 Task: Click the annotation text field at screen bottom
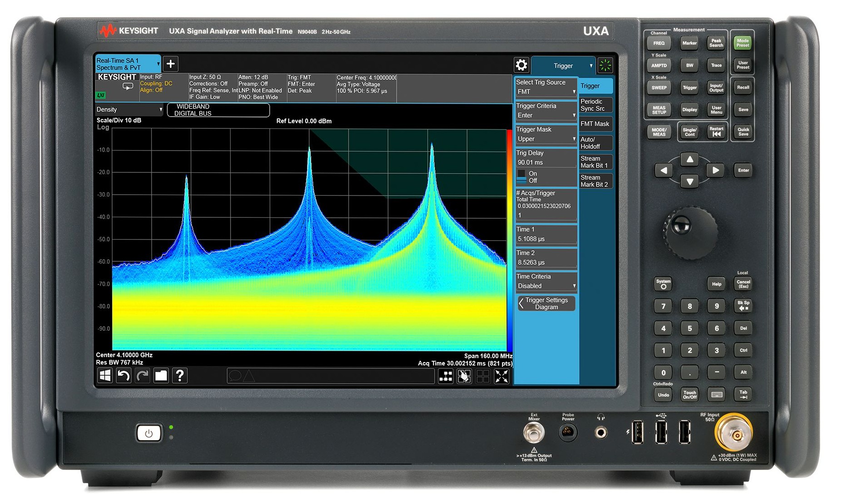tap(330, 376)
